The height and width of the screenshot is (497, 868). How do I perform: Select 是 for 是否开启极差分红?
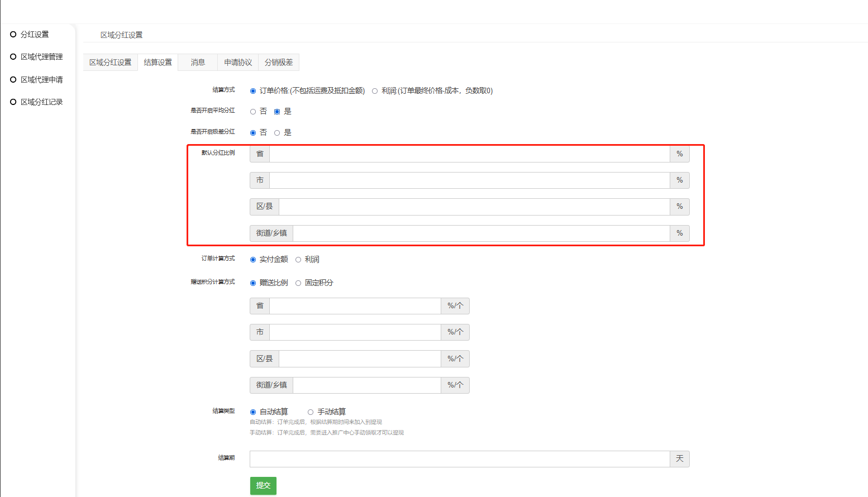coord(277,133)
